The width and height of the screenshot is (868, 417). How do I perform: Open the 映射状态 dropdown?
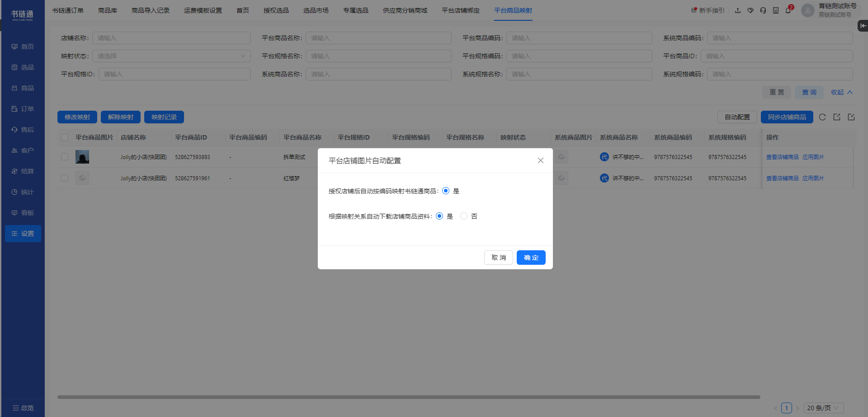171,56
